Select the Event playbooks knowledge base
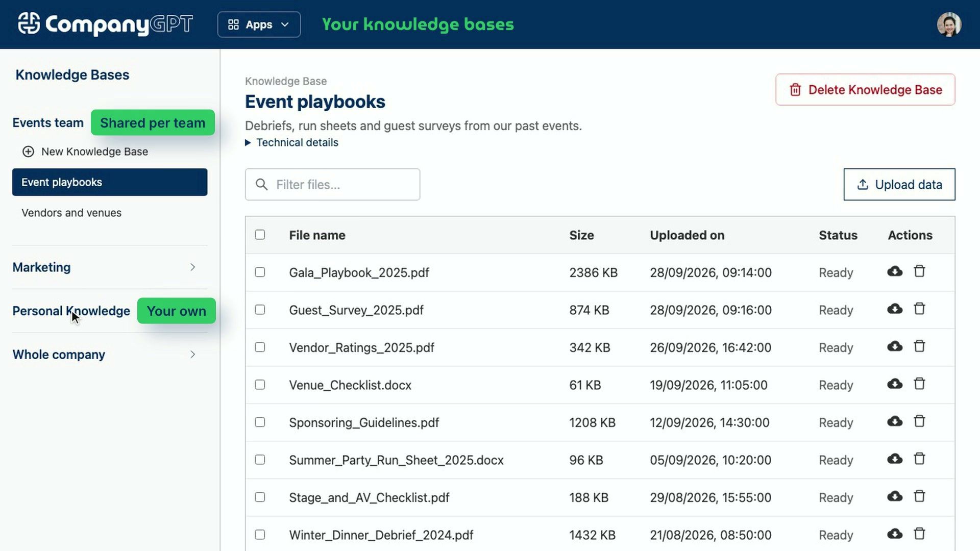Viewport: 980px width, 551px height. pos(110,182)
